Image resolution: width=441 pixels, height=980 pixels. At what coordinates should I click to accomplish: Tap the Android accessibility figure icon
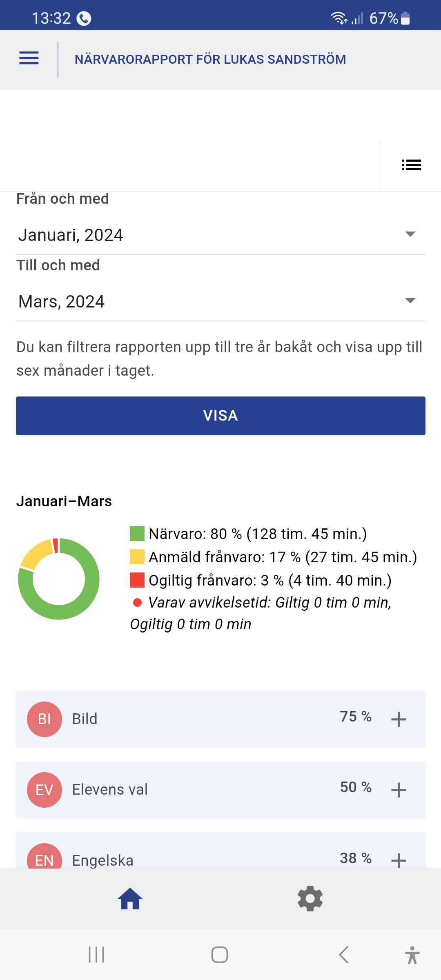pyautogui.click(x=412, y=955)
